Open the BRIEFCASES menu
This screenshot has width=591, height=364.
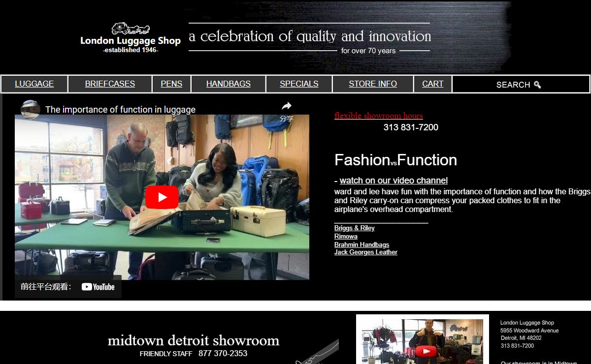point(110,84)
